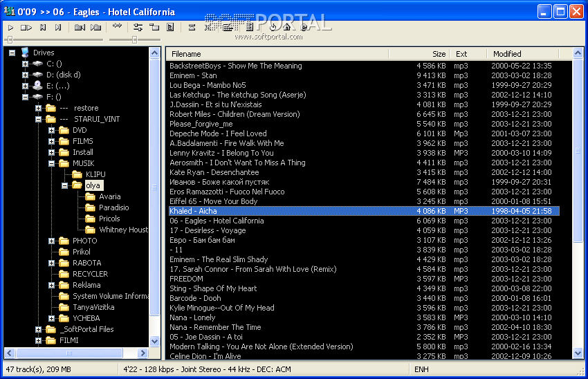Select track Khaled - Aicha
The height and width of the screenshot is (379, 588).
pyautogui.click(x=364, y=211)
